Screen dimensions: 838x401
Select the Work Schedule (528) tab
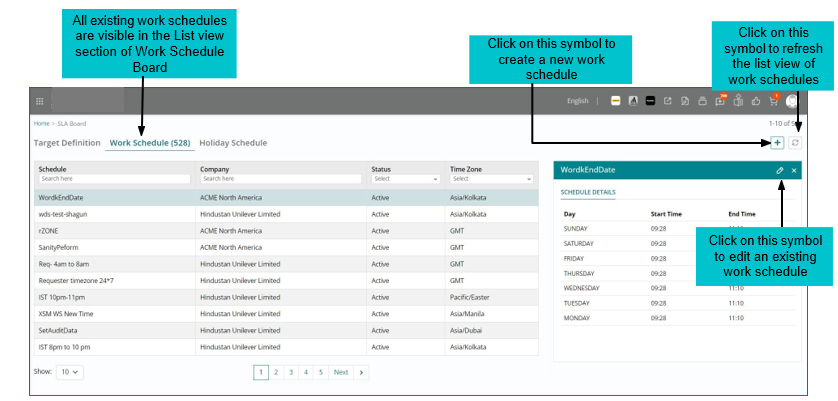coord(150,143)
